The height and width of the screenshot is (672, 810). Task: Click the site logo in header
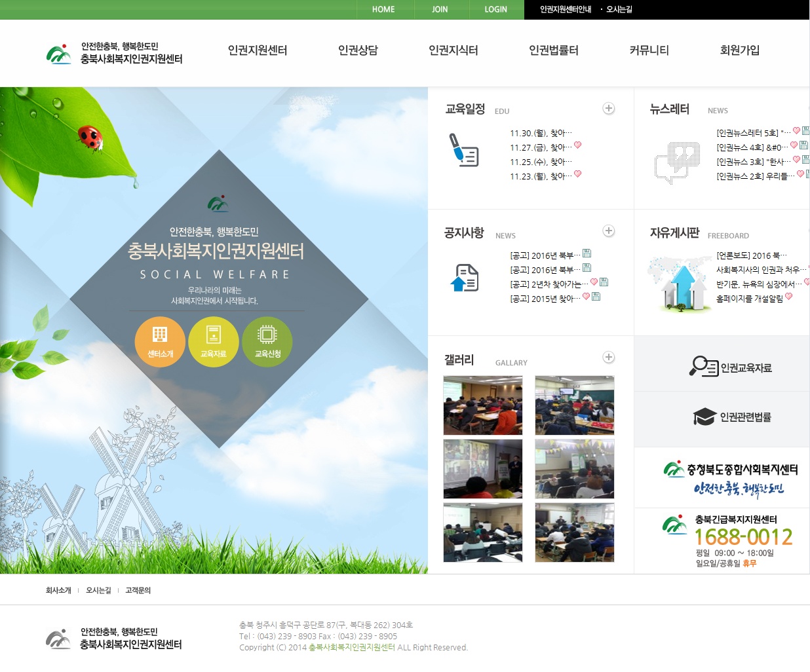115,53
